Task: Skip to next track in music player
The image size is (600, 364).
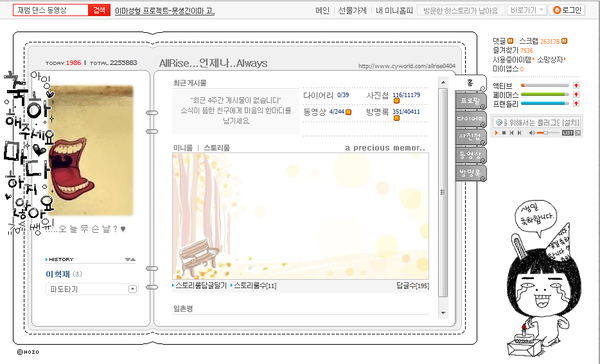Action: click(x=519, y=133)
